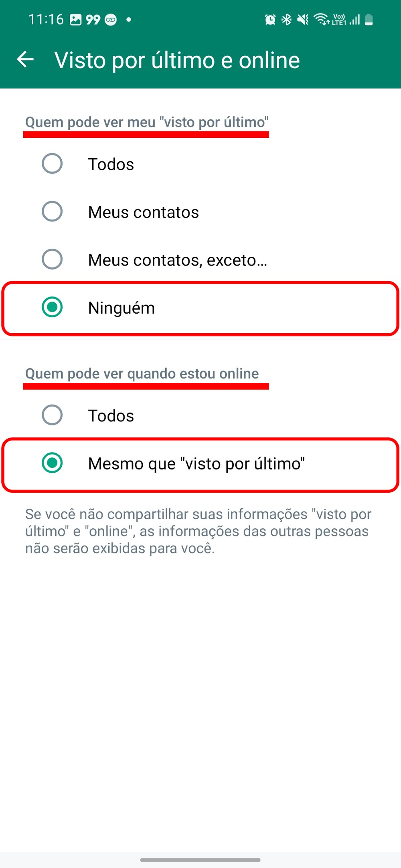
Task: Tap the Wi-Fi signal status icon
Action: [x=321, y=19]
